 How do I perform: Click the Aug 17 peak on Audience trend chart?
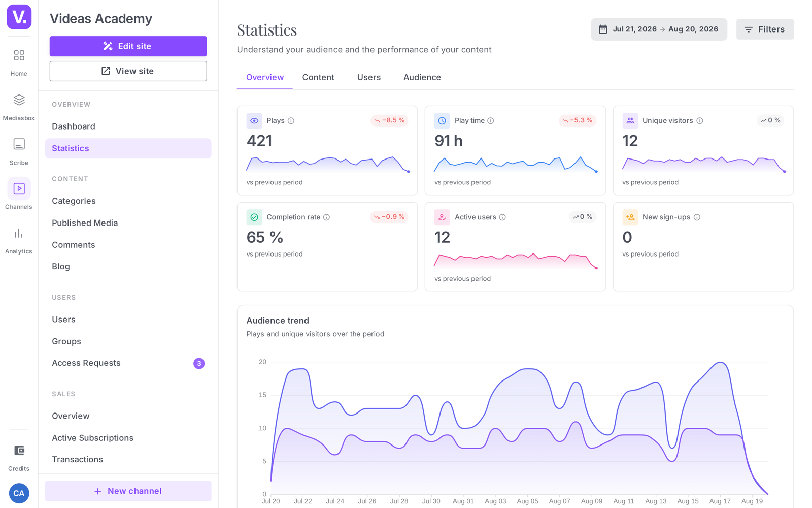pyautogui.click(x=720, y=363)
